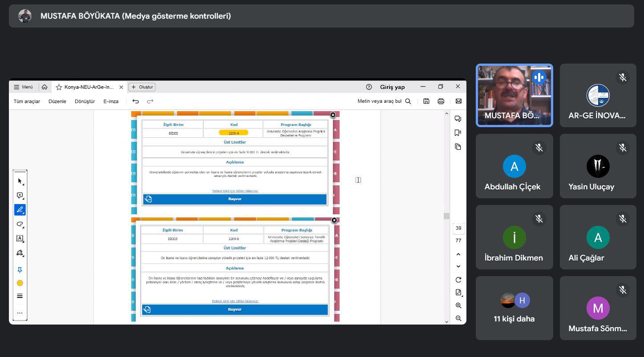The width and height of the screenshot is (644, 357).
Task: Expand the line thickness options in left toolbar
Action: click(x=20, y=296)
